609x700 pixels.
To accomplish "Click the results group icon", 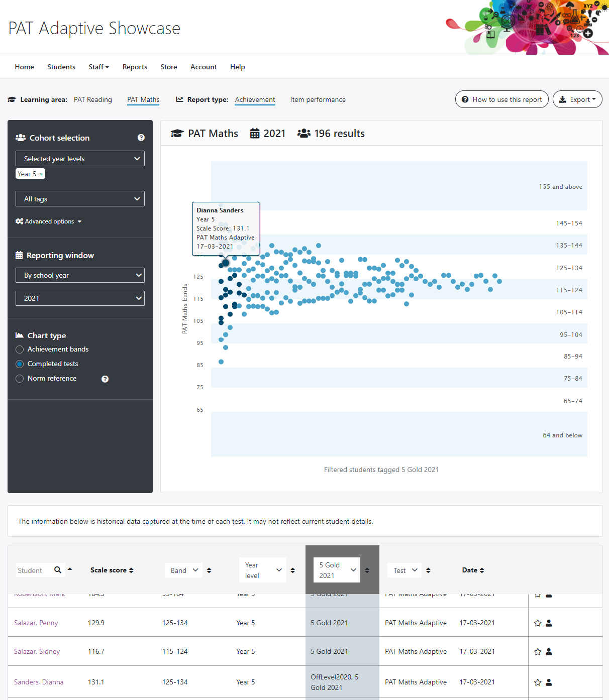I will click(x=304, y=134).
